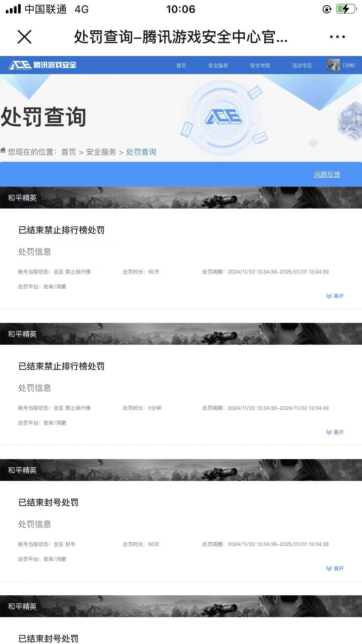362x644 pixels.
Task: Click 处罚查询 in the breadcrumb path
Action: [x=141, y=152]
